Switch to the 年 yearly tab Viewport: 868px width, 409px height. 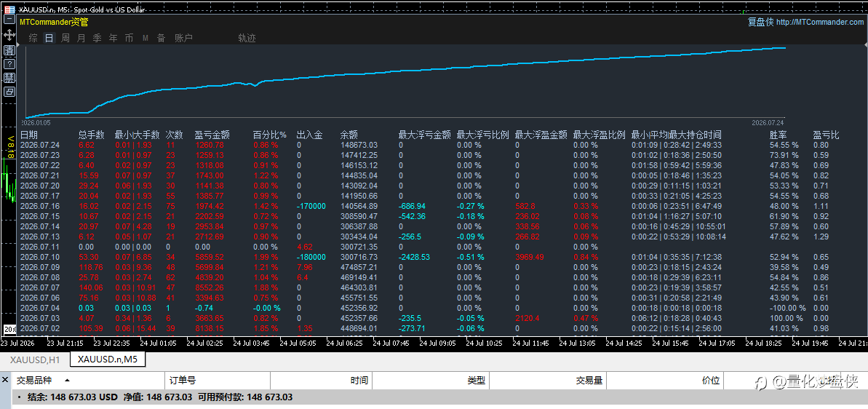(113, 38)
